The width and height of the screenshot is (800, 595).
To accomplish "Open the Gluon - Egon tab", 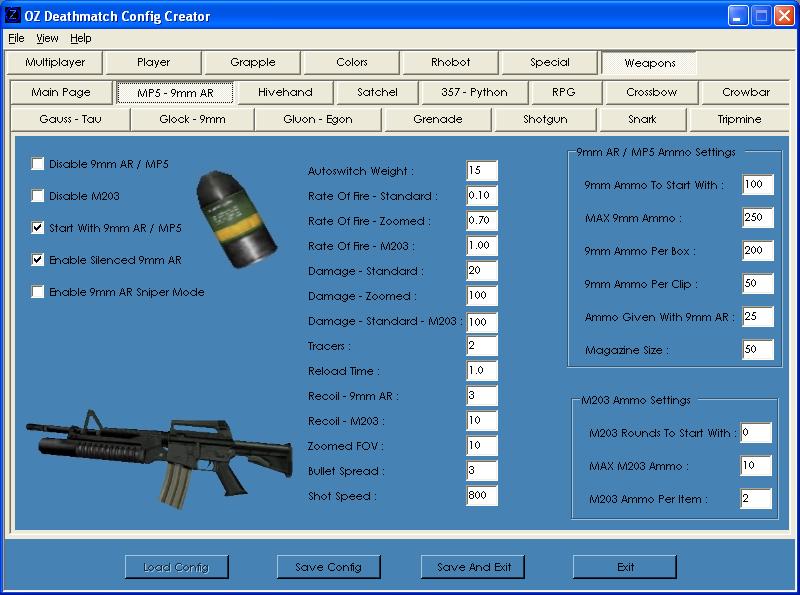I will (x=317, y=119).
